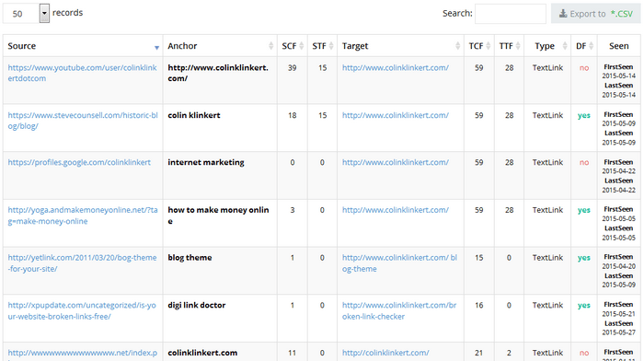Sort table by Type column
Viewport: 644px width, 361px height.
[547, 46]
